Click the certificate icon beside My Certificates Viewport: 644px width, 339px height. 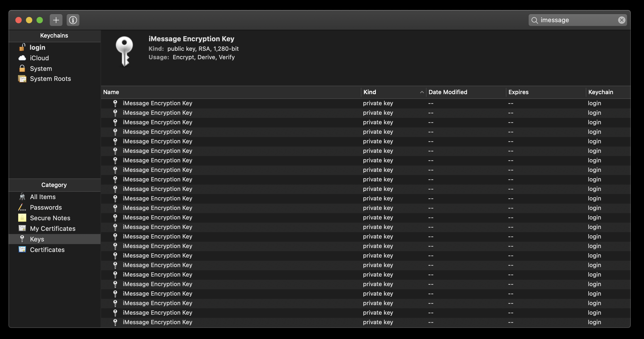click(22, 228)
